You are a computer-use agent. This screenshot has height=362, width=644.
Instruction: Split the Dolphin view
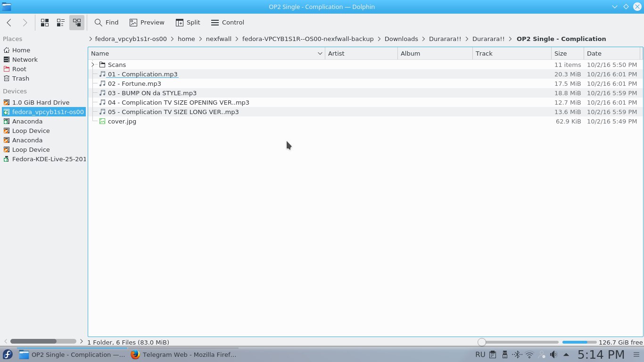point(188,23)
